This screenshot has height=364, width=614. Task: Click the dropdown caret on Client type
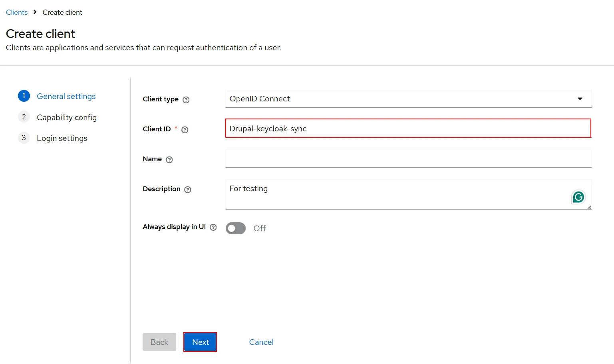pyautogui.click(x=579, y=99)
